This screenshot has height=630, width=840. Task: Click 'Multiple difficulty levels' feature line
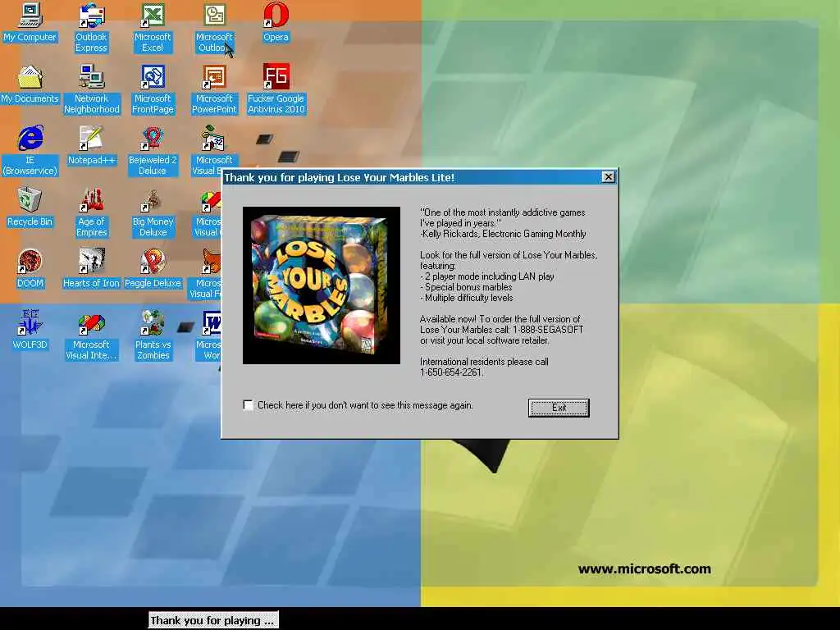pyautogui.click(x=467, y=298)
